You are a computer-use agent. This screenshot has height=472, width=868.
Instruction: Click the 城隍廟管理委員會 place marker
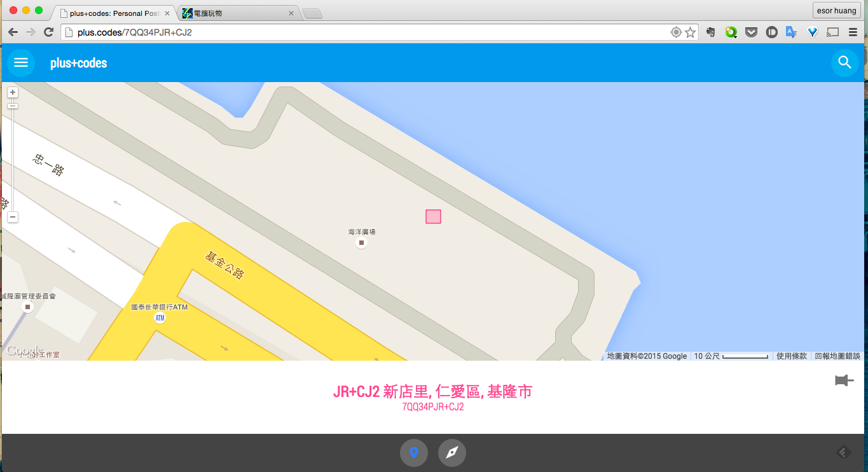coord(27,307)
